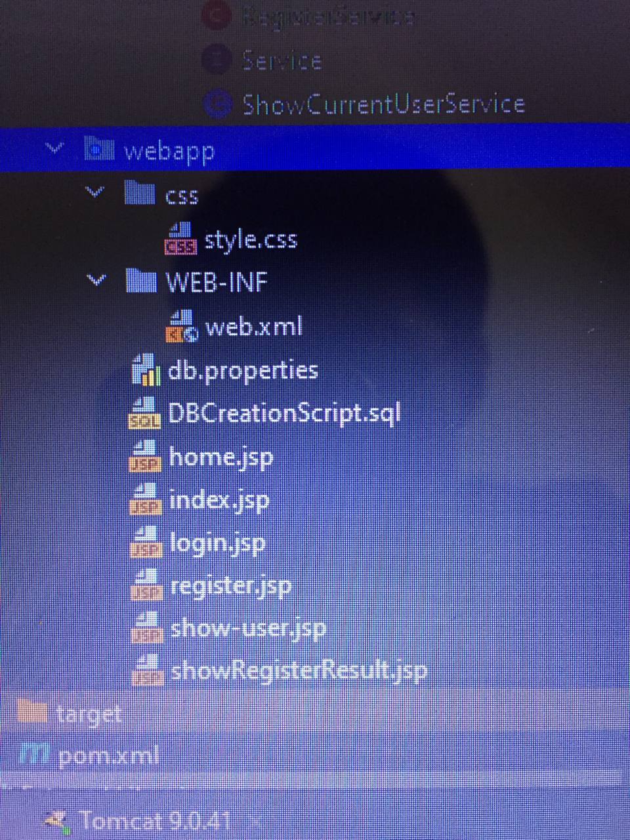Open the Tomcat 9.0.41 tab
This screenshot has height=840, width=630.
click(155, 820)
